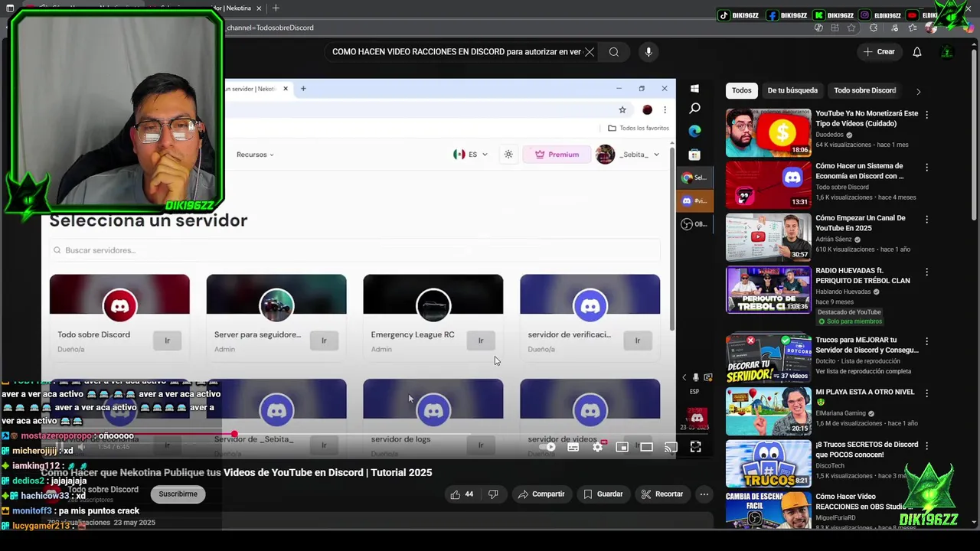
Task: Enable theater mode in the player
Action: point(647,447)
